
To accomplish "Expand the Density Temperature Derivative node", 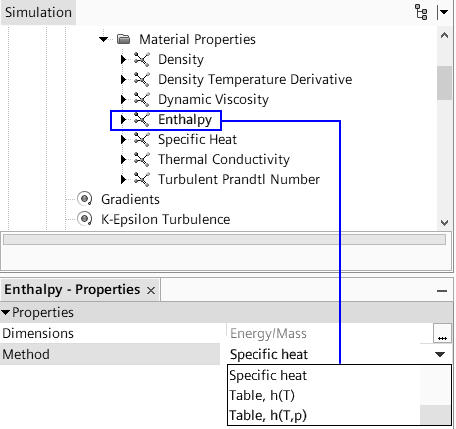I will coord(123,79).
